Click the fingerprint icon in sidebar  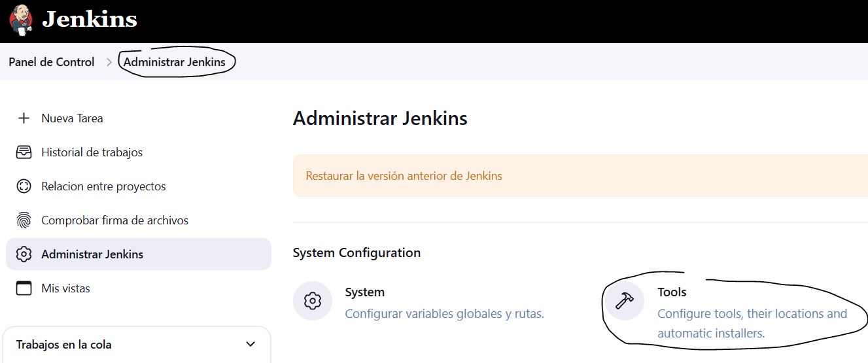click(24, 220)
